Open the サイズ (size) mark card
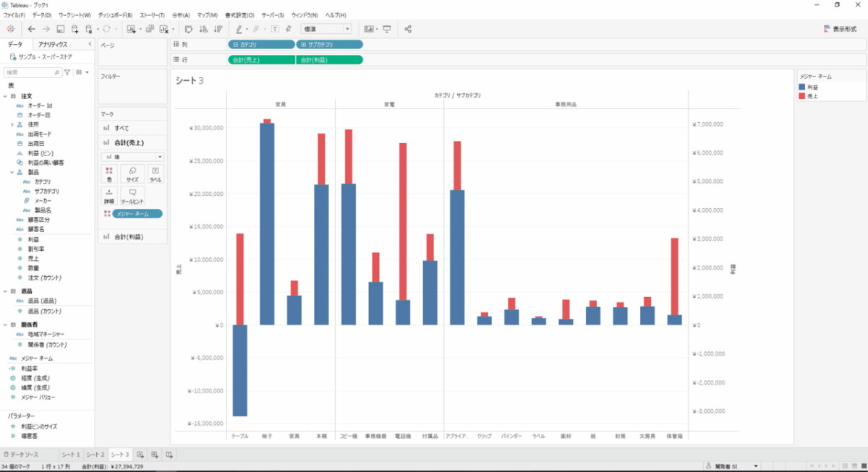868x472 pixels. click(132, 173)
